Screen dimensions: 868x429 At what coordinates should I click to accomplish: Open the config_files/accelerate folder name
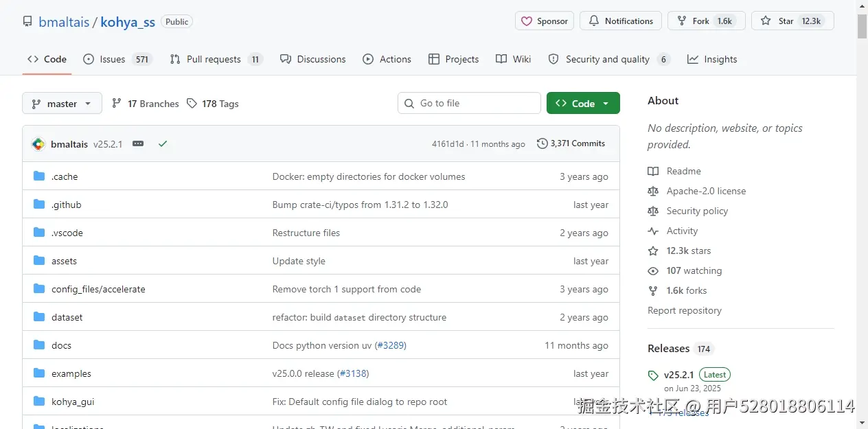(98, 289)
